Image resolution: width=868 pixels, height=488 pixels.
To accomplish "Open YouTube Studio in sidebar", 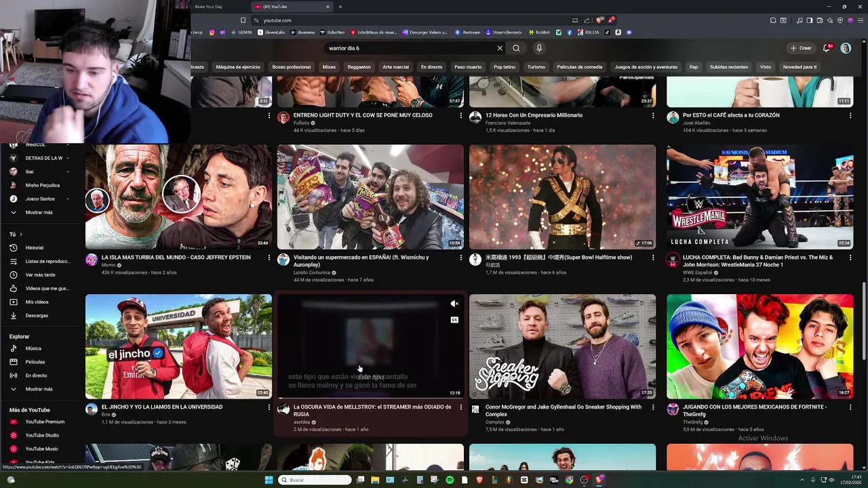I will [39, 435].
